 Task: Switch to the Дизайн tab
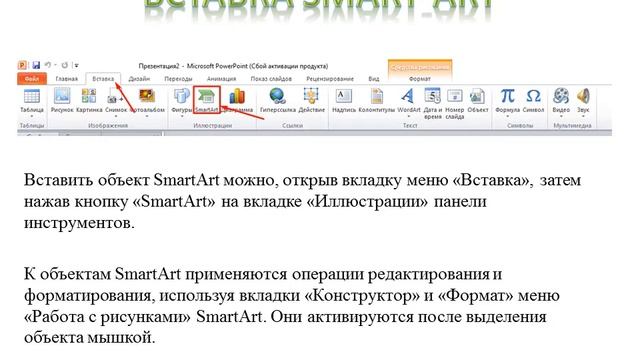coord(139,79)
